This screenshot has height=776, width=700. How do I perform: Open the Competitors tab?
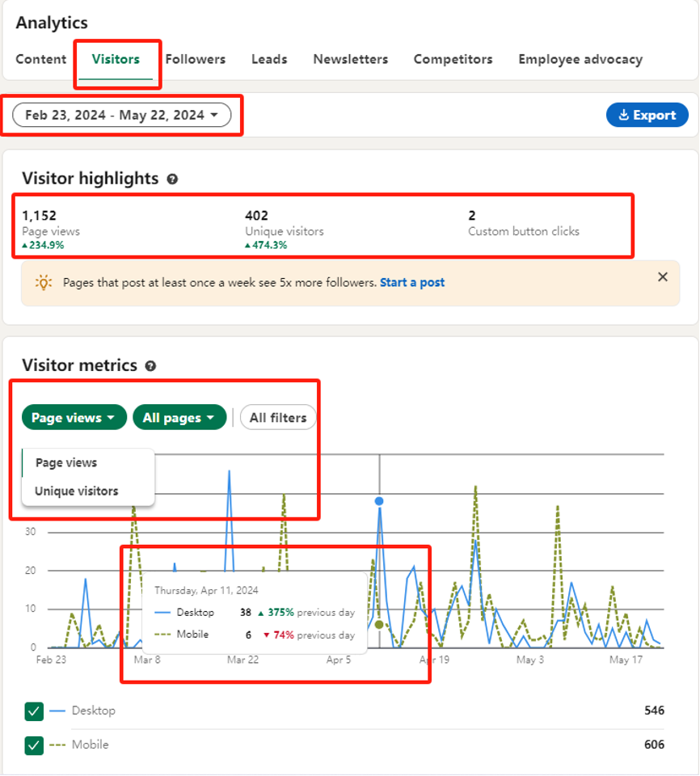pyautogui.click(x=453, y=59)
